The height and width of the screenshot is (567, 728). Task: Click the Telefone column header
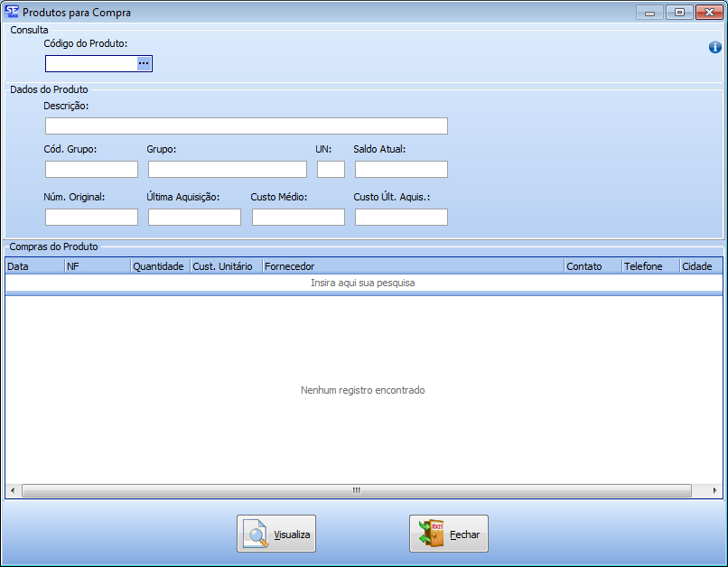649,266
